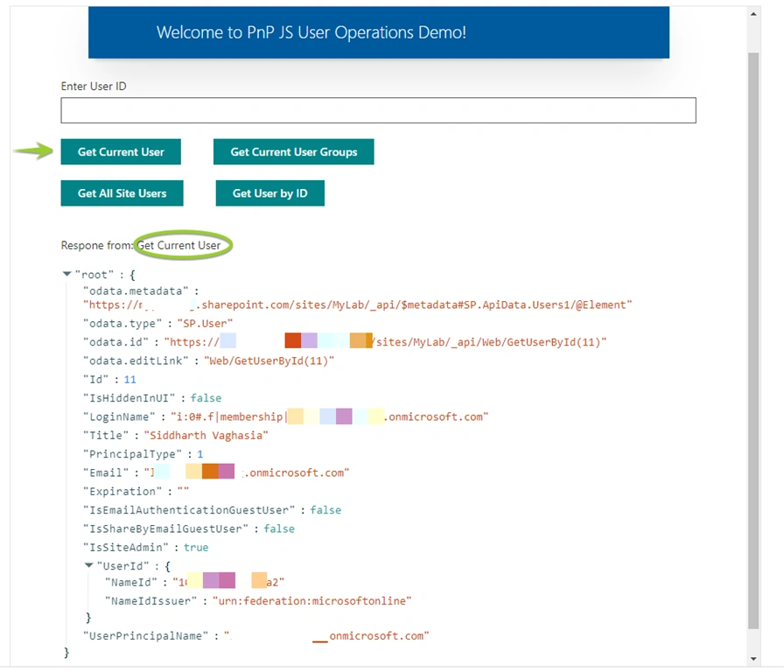784x672 pixels.
Task: Click the "odata.id" key
Action: tap(116, 342)
